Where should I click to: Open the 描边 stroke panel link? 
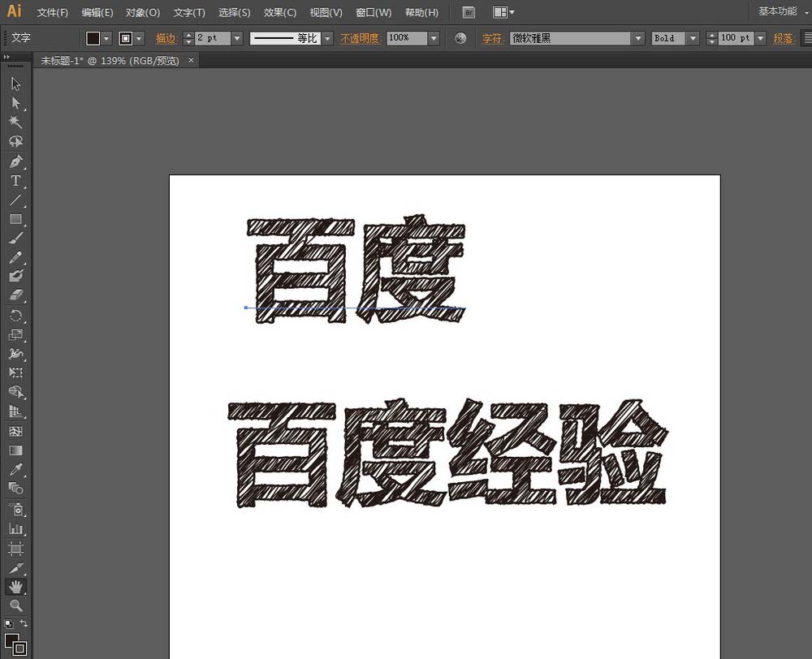[x=166, y=38]
